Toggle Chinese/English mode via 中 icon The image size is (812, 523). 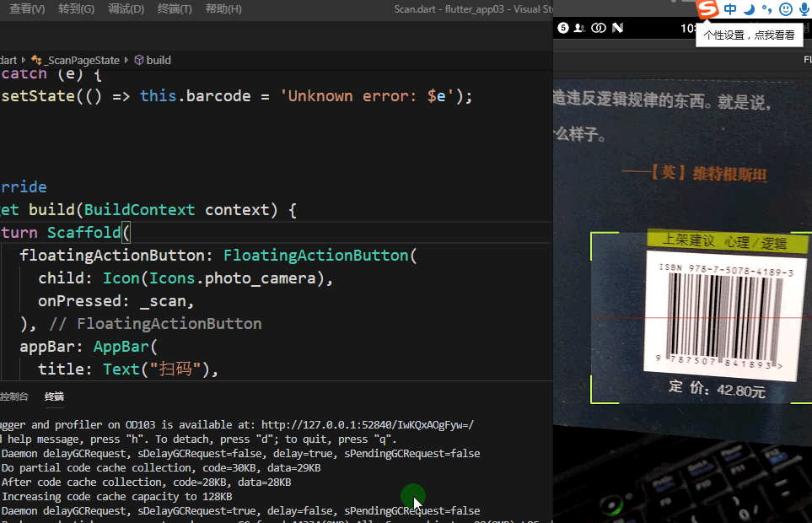(x=730, y=9)
